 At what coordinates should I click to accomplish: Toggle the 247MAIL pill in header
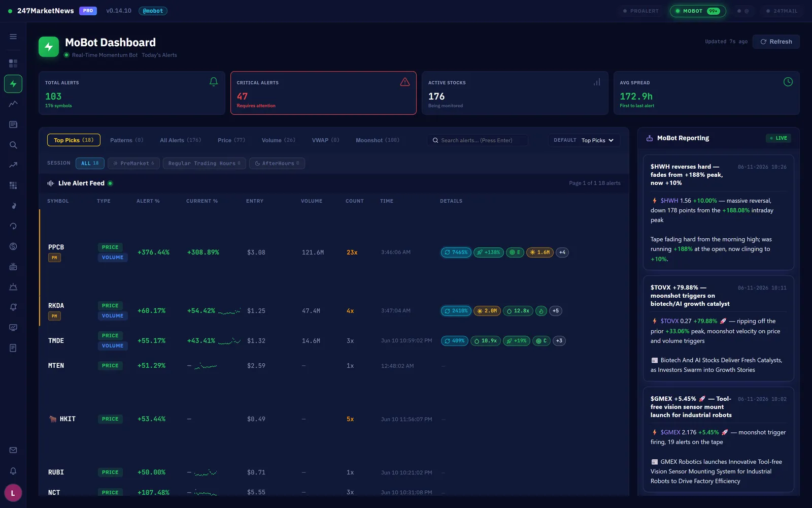pyautogui.click(x=782, y=11)
